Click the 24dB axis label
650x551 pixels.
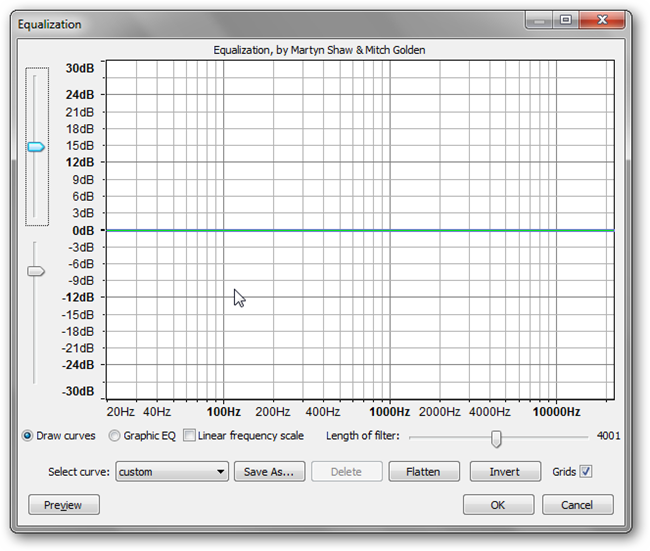pos(80,95)
